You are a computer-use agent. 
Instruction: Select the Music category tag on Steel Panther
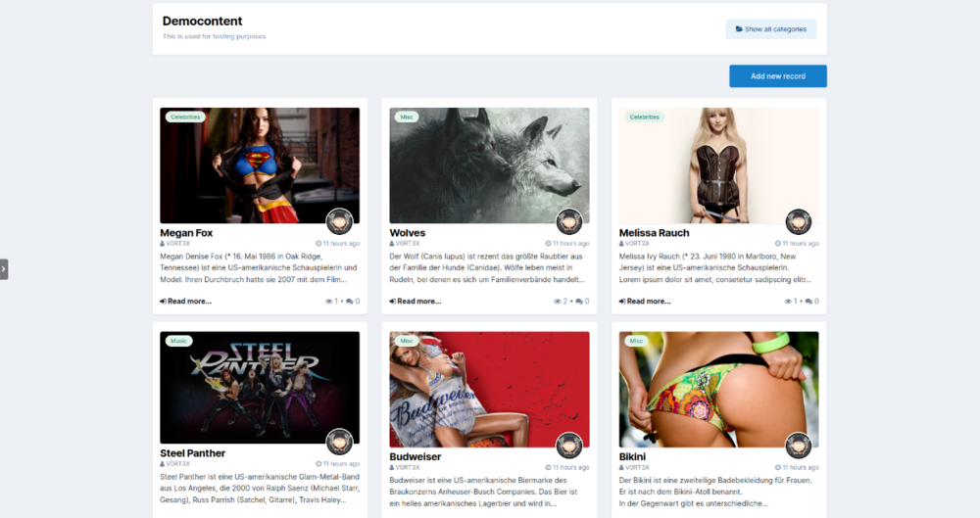coord(178,341)
